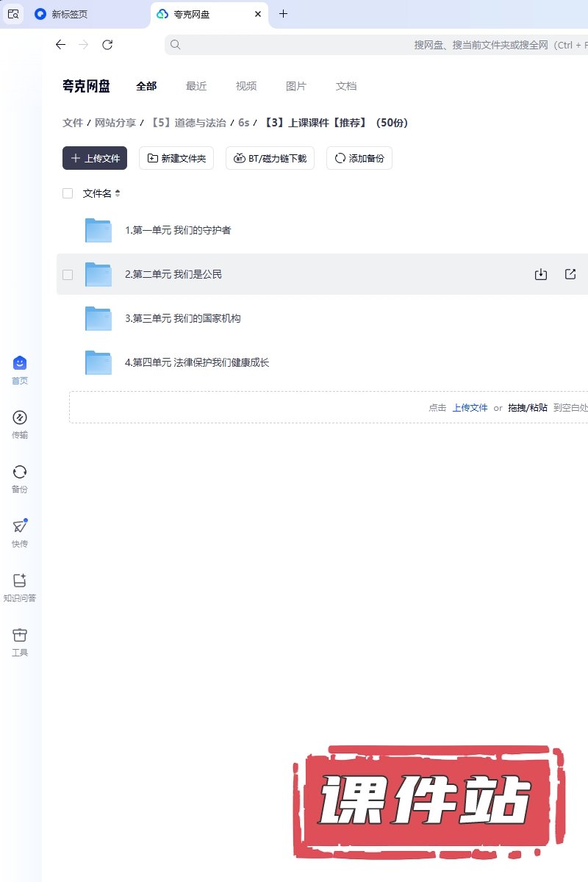Reload the page with refresh icon
Screen dimensions: 588x882
point(107,45)
